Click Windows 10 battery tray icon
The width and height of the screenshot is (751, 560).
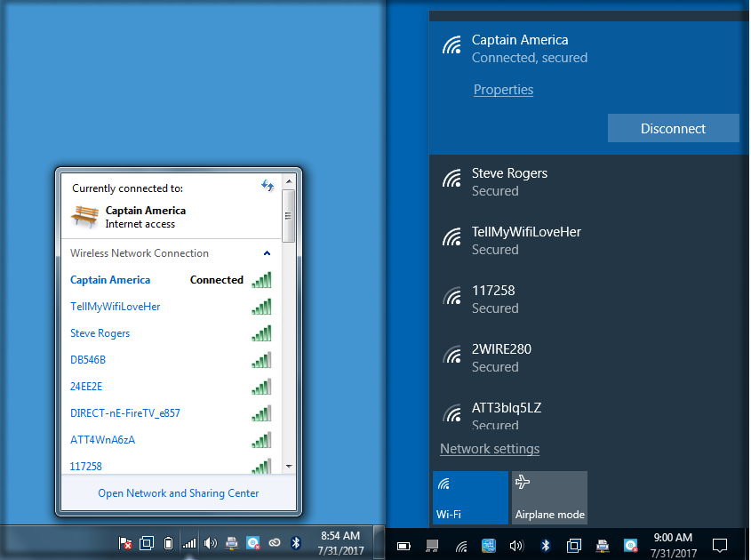[x=403, y=545]
